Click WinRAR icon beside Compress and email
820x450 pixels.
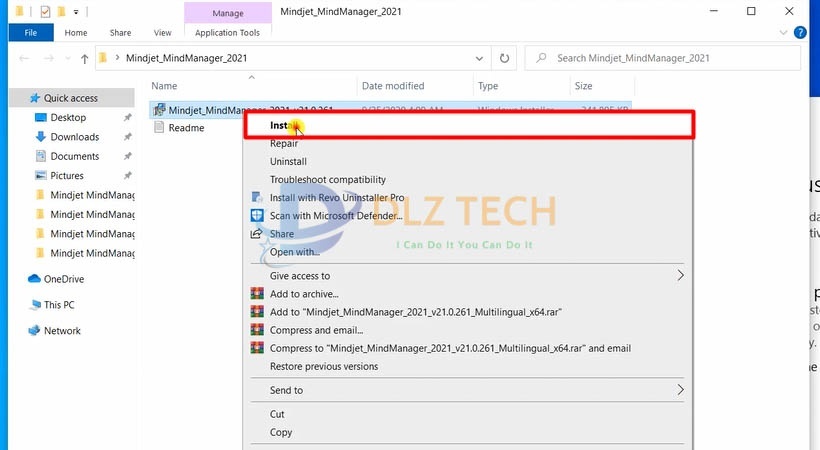click(257, 330)
